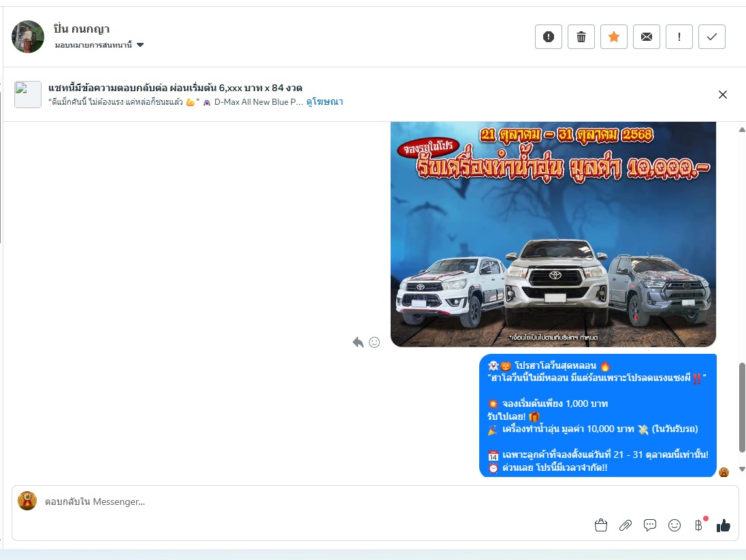Click the chat scrollbar thumb

point(742,408)
